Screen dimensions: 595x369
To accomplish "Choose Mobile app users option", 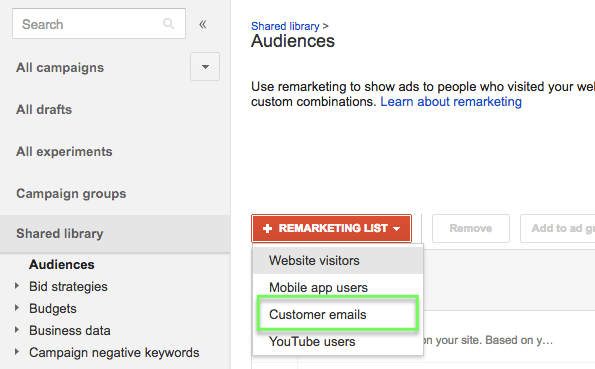I will point(338,287).
